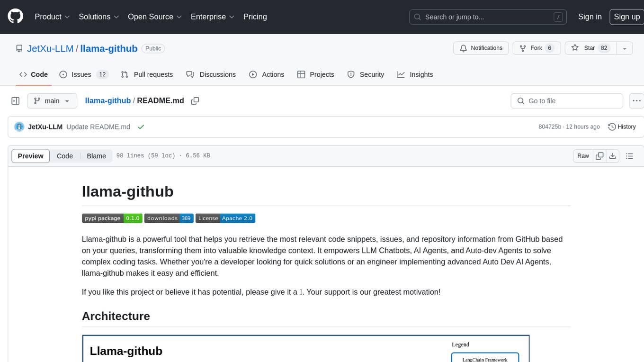
Task: Open the Issues tab
Action: (x=84, y=74)
